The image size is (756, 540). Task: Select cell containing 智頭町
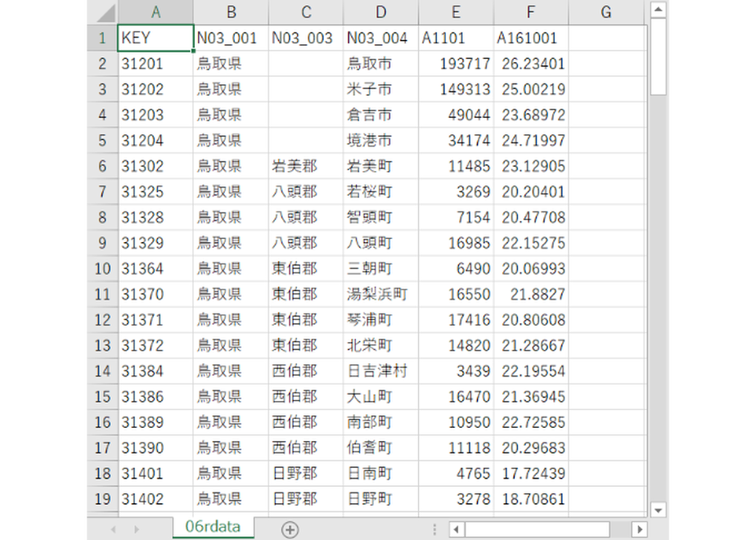pyautogui.click(x=381, y=217)
